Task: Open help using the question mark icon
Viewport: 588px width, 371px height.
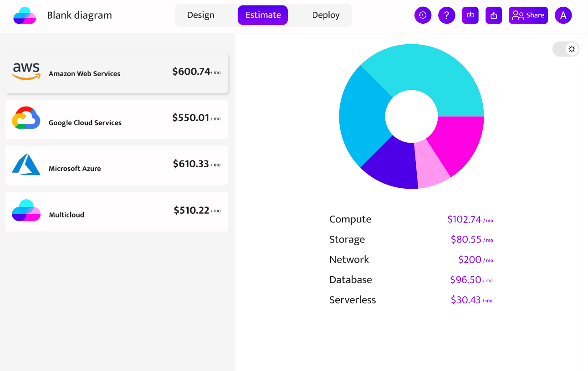Action: 446,15
